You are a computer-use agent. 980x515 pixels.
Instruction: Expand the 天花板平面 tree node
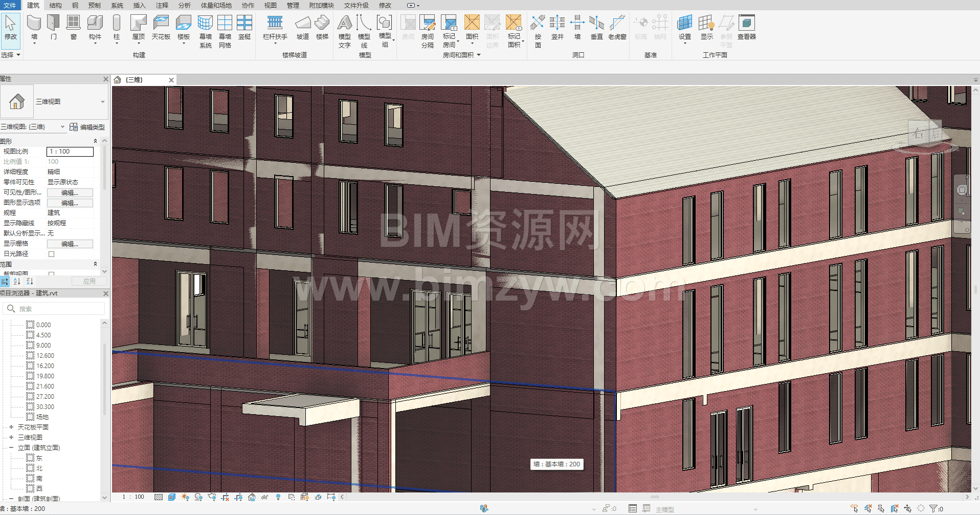[x=11, y=427]
